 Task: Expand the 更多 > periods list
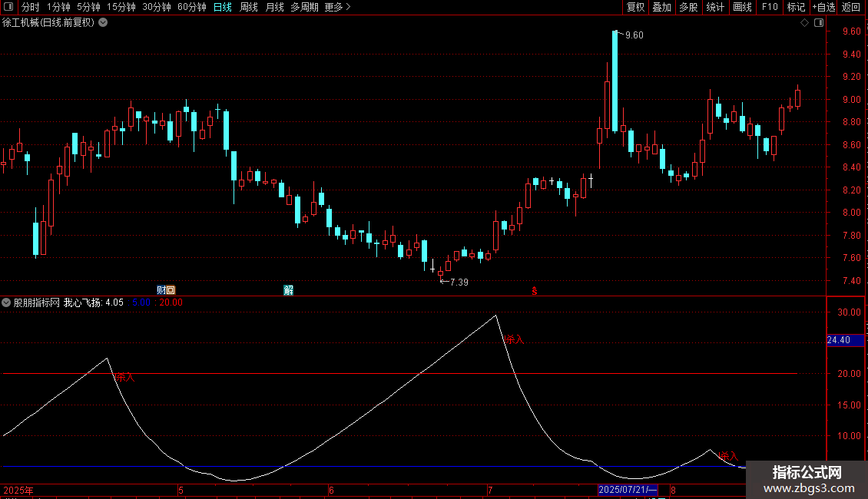click(x=338, y=7)
